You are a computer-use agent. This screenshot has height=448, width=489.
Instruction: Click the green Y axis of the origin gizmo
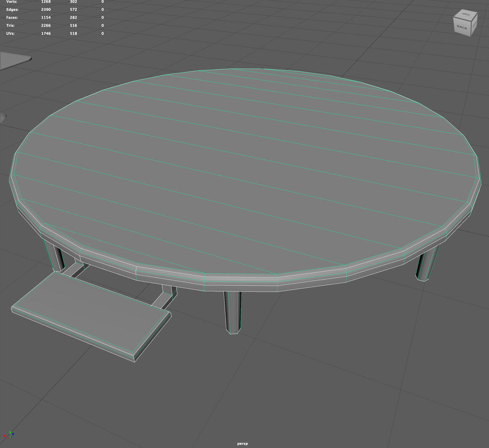[x=11, y=432]
